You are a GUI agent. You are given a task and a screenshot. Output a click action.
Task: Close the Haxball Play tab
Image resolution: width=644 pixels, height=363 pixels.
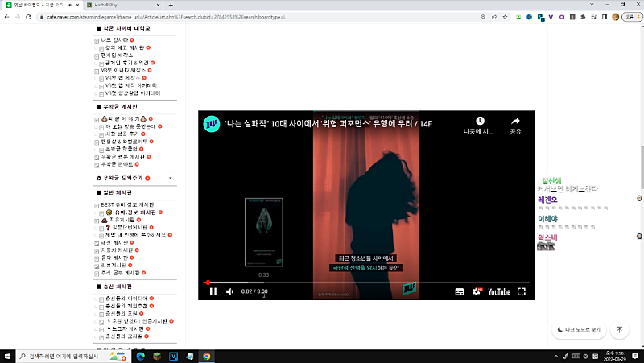(x=158, y=5)
